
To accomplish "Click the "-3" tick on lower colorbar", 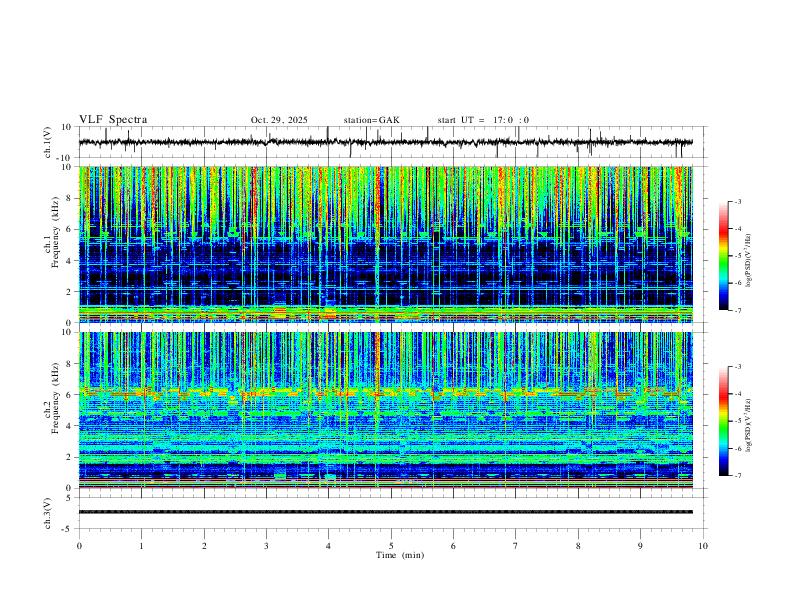I will tap(738, 367).
